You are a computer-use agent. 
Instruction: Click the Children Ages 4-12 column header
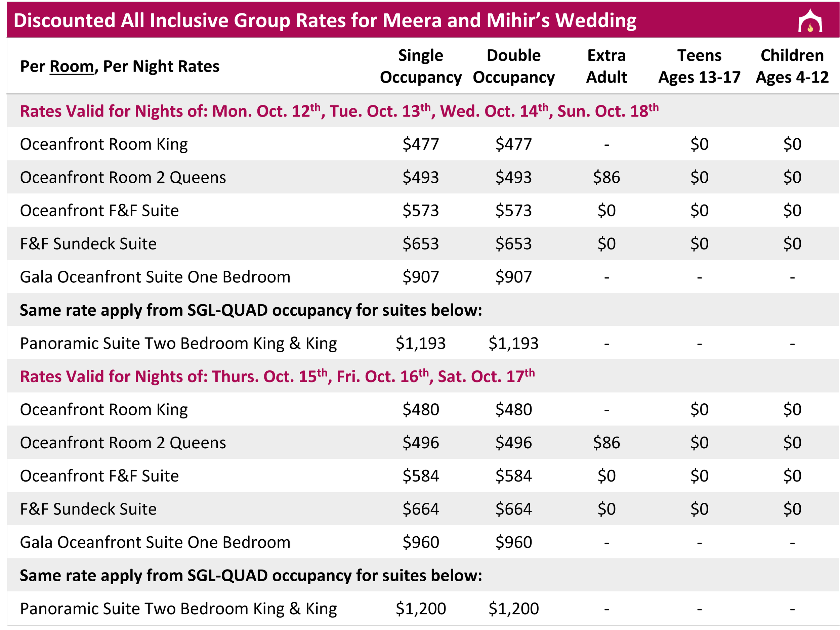[792, 66]
